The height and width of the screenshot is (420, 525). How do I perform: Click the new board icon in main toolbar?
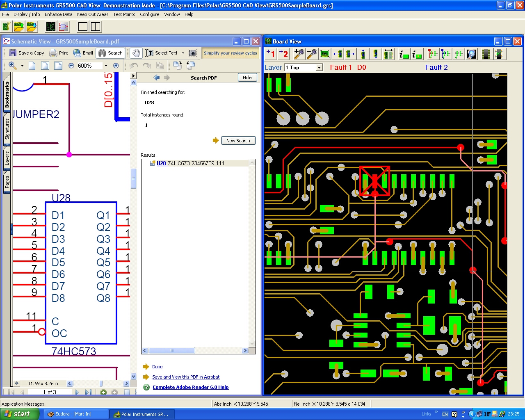point(6,27)
